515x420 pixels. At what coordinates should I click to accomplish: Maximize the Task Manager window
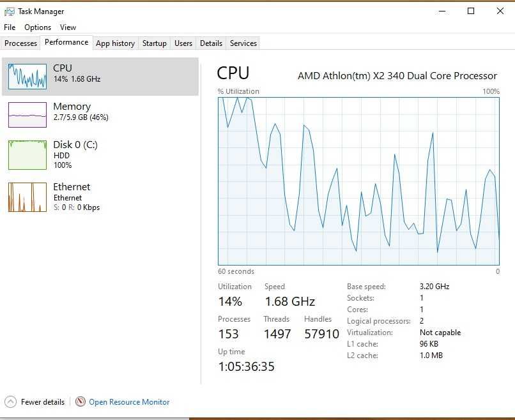click(x=471, y=11)
